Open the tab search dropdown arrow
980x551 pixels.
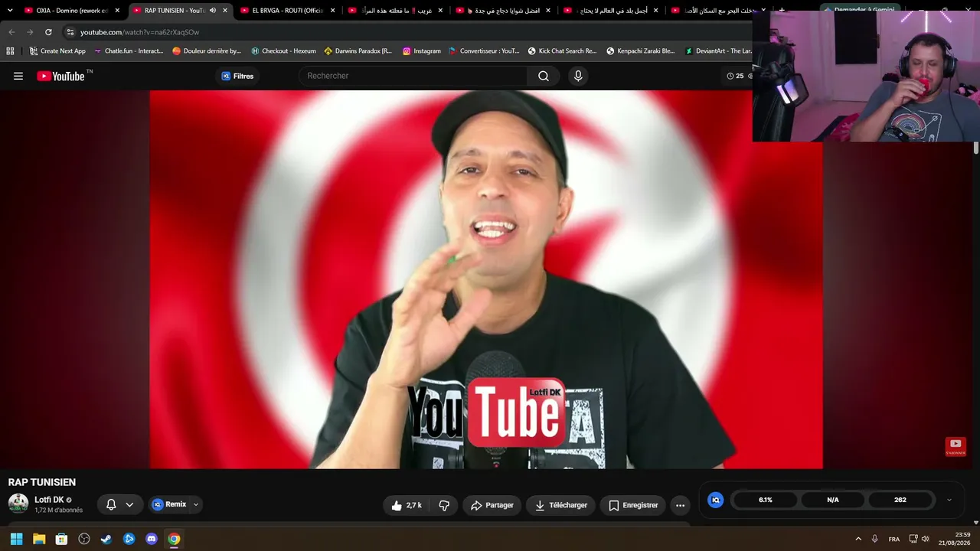(x=10, y=11)
